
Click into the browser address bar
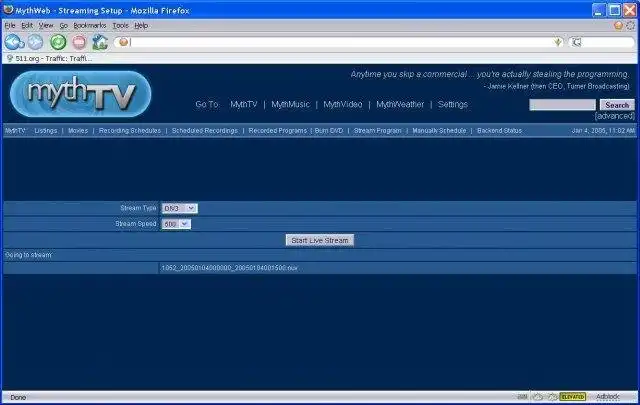[x=341, y=42]
